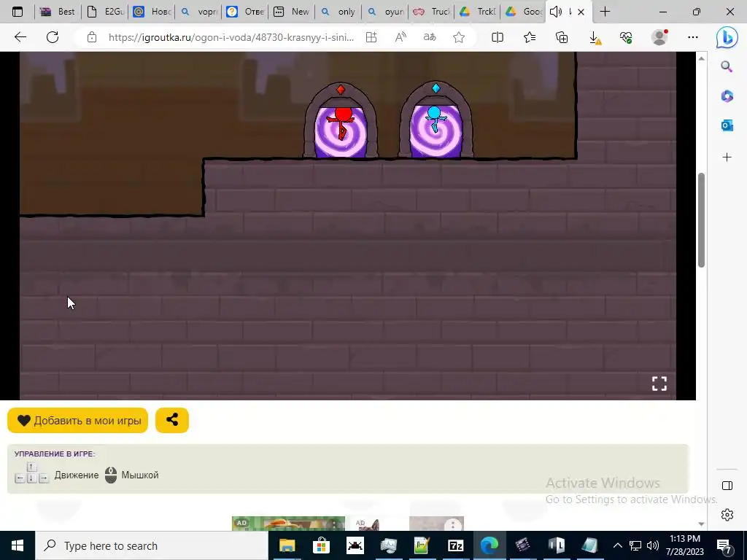Switch to the E2Gu tab
Image resolution: width=747 pixels, height=560 pixels.
coord(107,12)
